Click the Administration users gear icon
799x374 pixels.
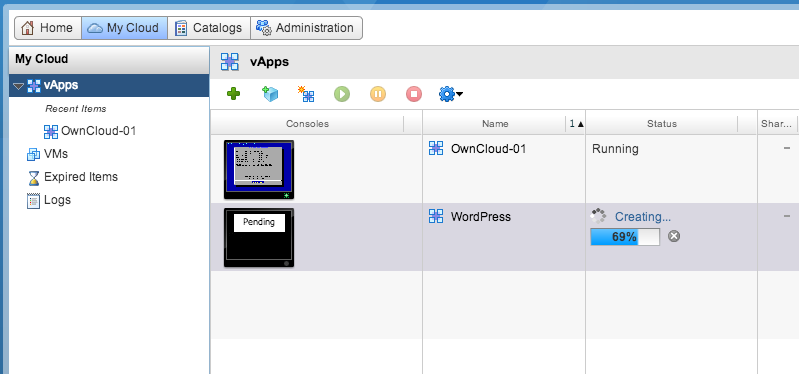point(264,28)
